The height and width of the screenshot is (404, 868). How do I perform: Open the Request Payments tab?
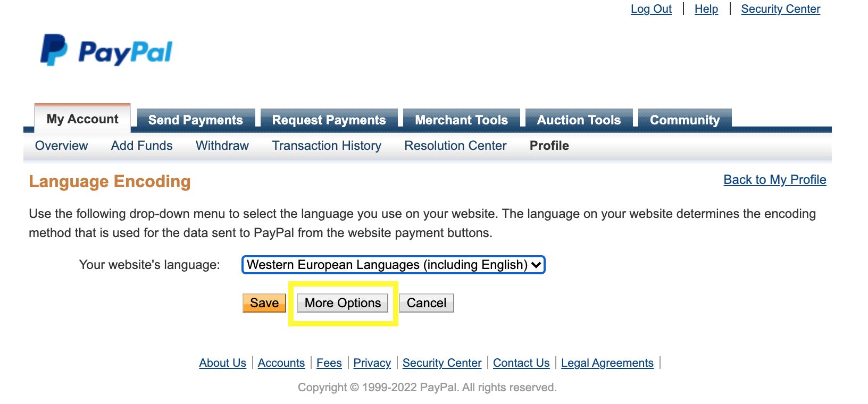pos(329,120)
